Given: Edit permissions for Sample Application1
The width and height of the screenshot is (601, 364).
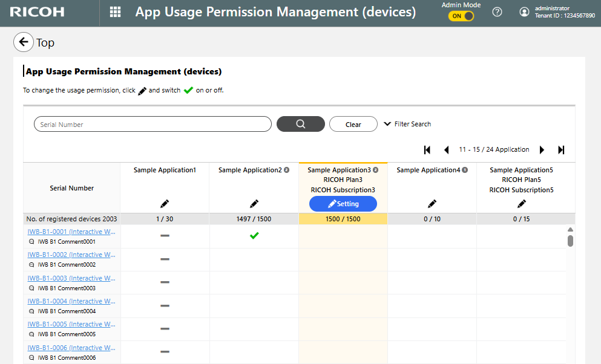Looking at the screenshot, I should point(165,204).
